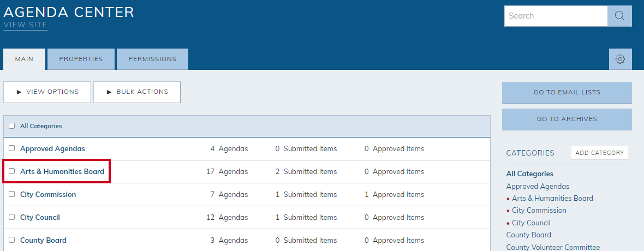Switch to the Properties tab
Viewport: 644px width, 251px height.
click(x=81, y=59)
